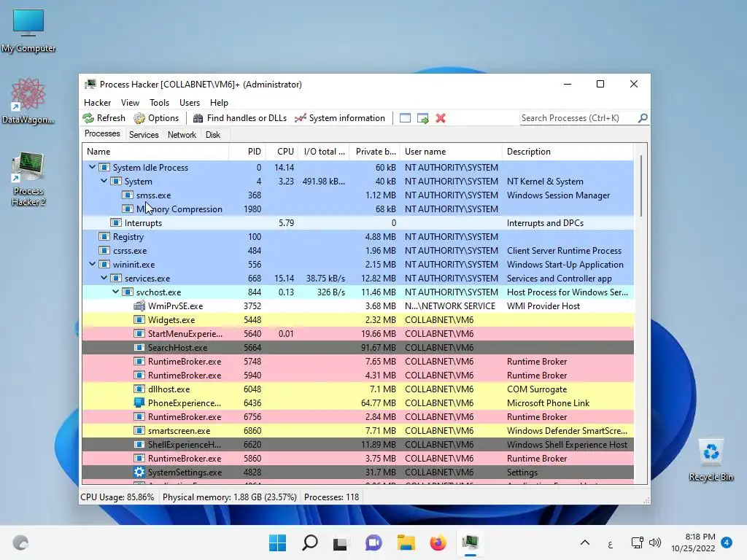Select the PhoneExperience process icon

pyautogui.click(x=139, y=402)
